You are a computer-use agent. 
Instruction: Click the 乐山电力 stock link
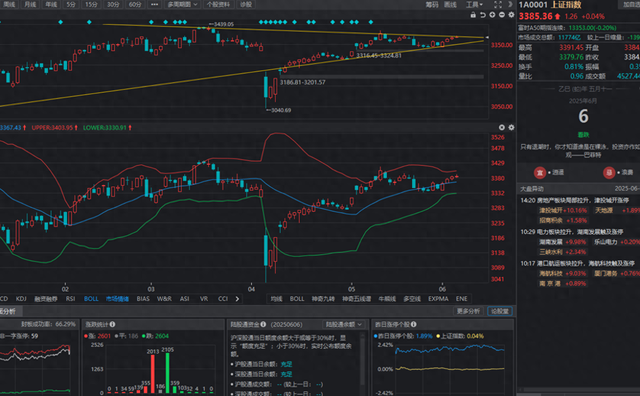(x=605, y=242)
